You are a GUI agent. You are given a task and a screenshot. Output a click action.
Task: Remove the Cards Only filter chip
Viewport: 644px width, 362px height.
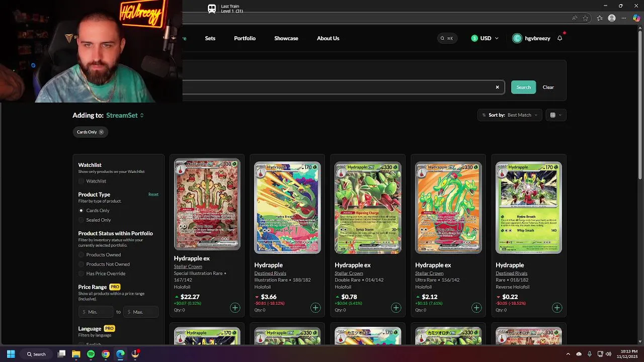coord(101,132)
